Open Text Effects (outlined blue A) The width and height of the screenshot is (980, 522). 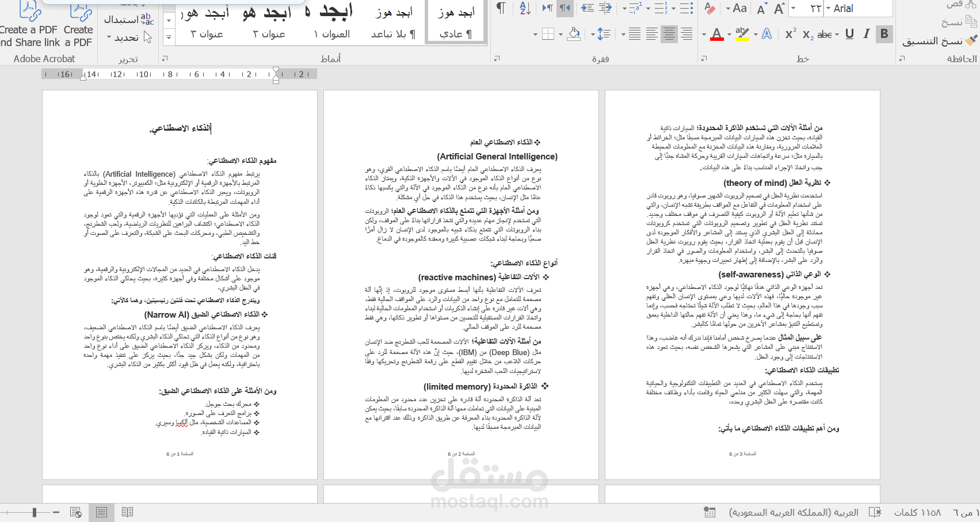point(767,34)
